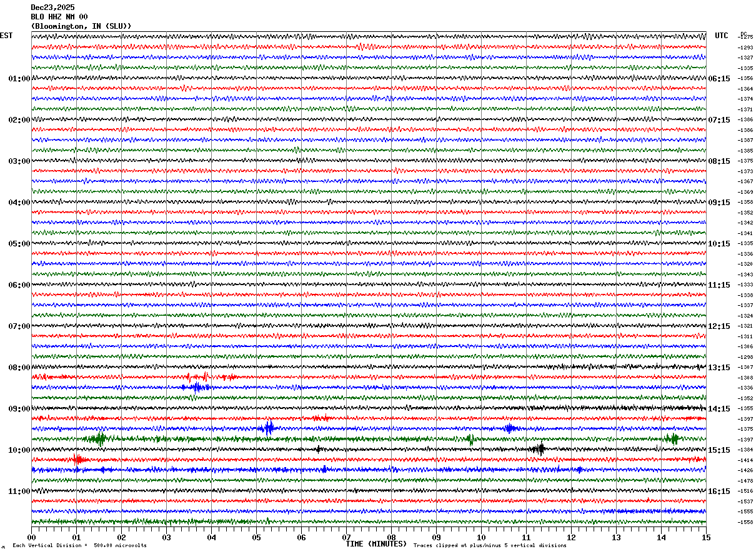This screenshot has height=554, width=756.
Task: Select the 11:00 EST row label
Action: (19, 491)
